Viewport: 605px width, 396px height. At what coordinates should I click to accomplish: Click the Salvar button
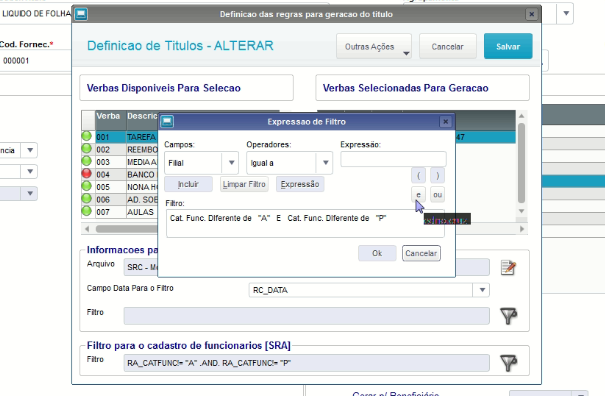tap(508, 46)
